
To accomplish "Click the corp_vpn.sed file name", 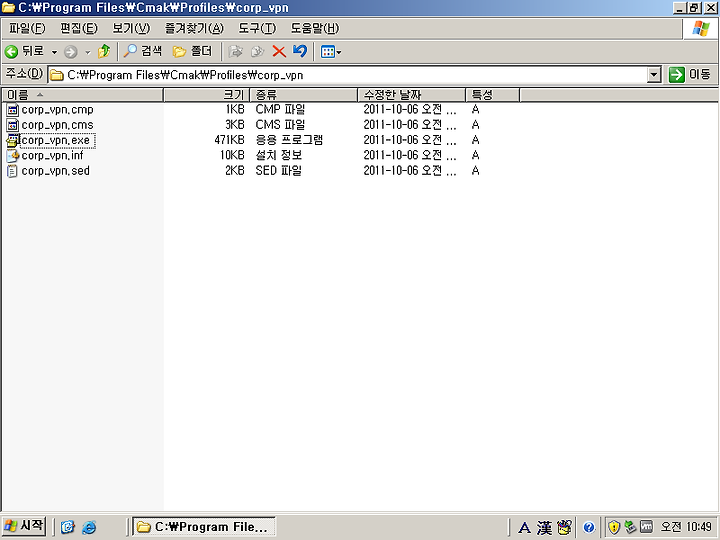I will click(56, 171).
